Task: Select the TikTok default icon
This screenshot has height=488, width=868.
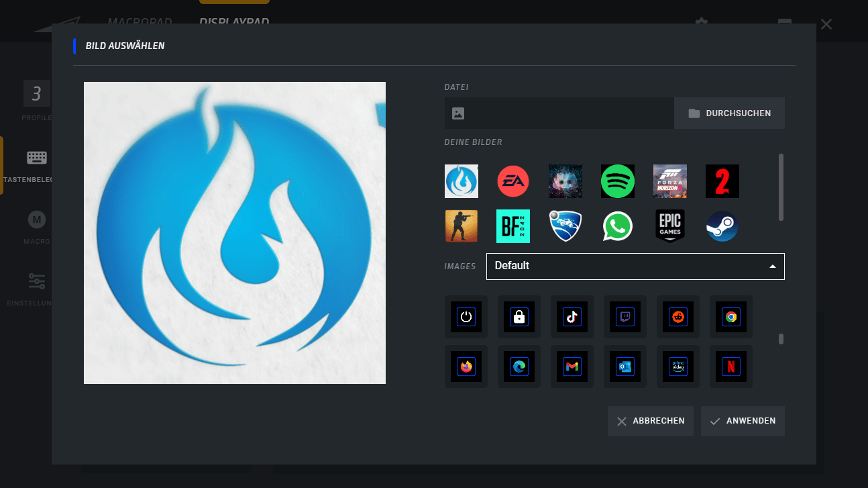Action: pos(572,317)
